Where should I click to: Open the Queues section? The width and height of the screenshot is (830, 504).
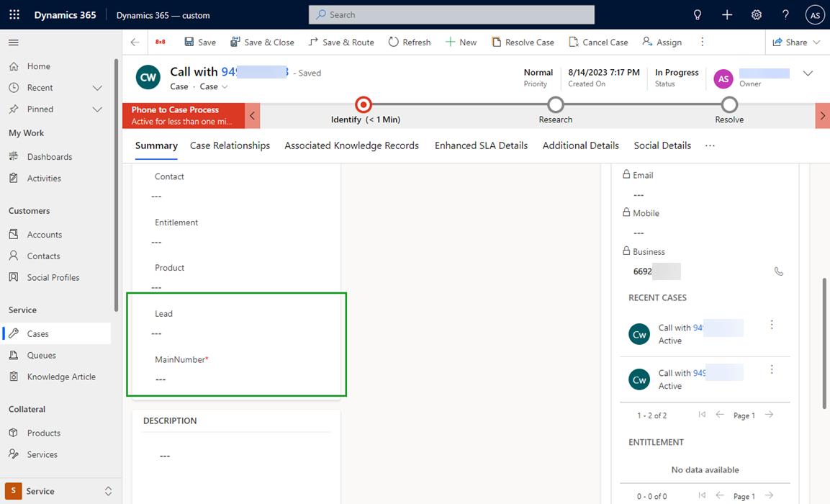(40, 355)
